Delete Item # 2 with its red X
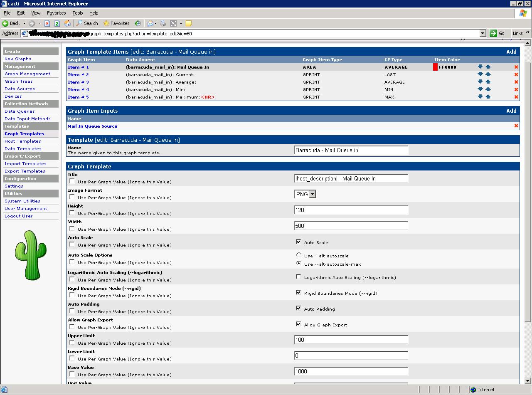Viewport: 532px width, 395px height. [x=516, y=74]
